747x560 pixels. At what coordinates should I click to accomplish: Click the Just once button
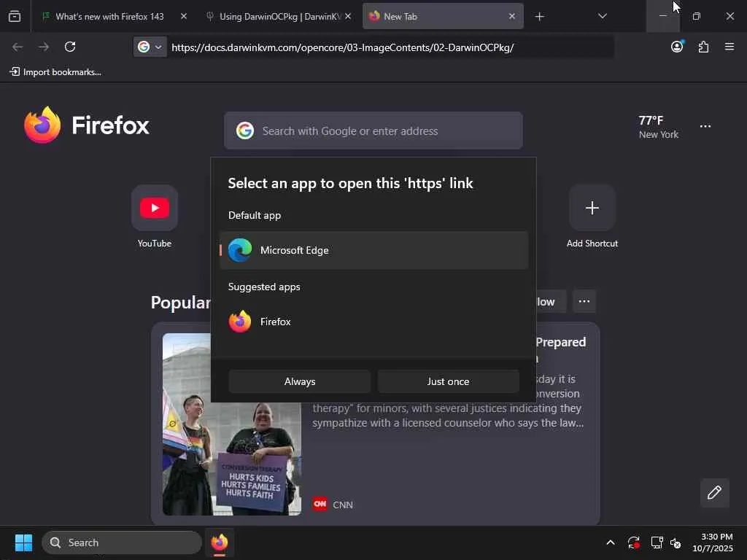tap(449, 381)
